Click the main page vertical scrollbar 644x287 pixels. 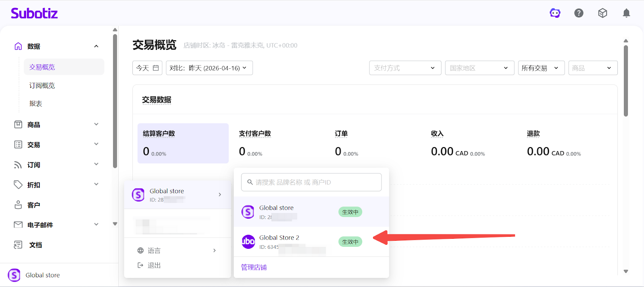pyautogui.click(x=625, y=80)
